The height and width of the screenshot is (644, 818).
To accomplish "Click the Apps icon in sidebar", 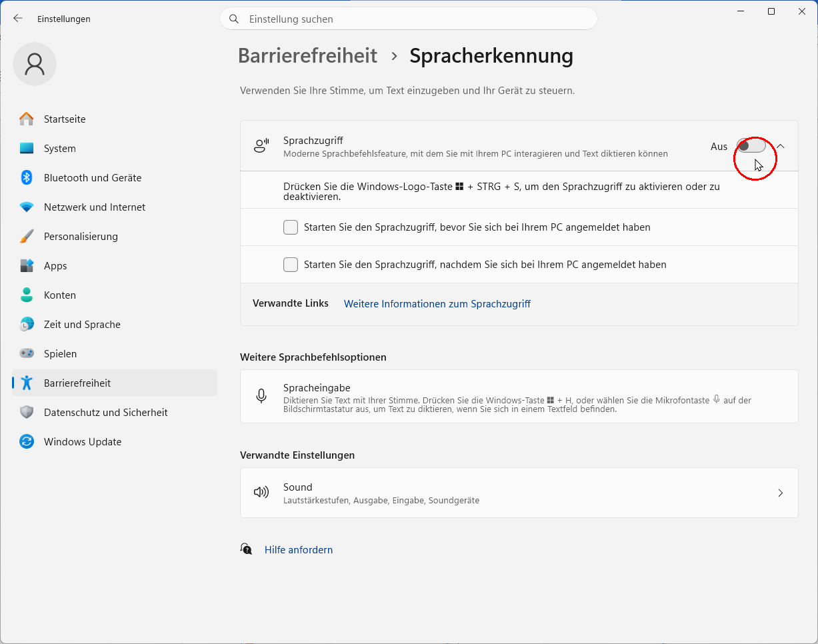I will click(27, 266).
